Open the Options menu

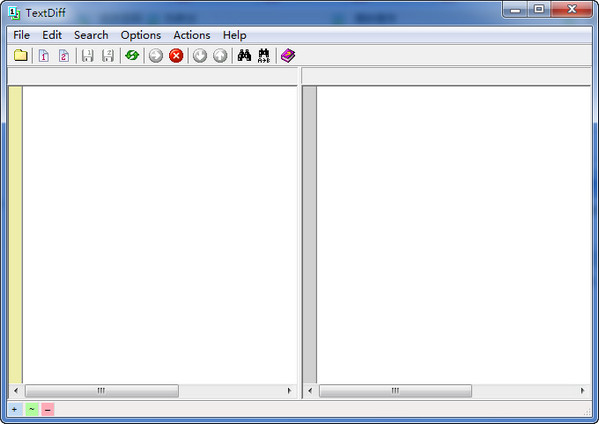pos(141,35)
